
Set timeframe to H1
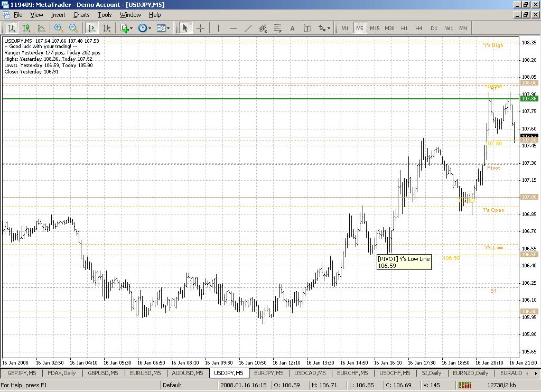point(404,28)
